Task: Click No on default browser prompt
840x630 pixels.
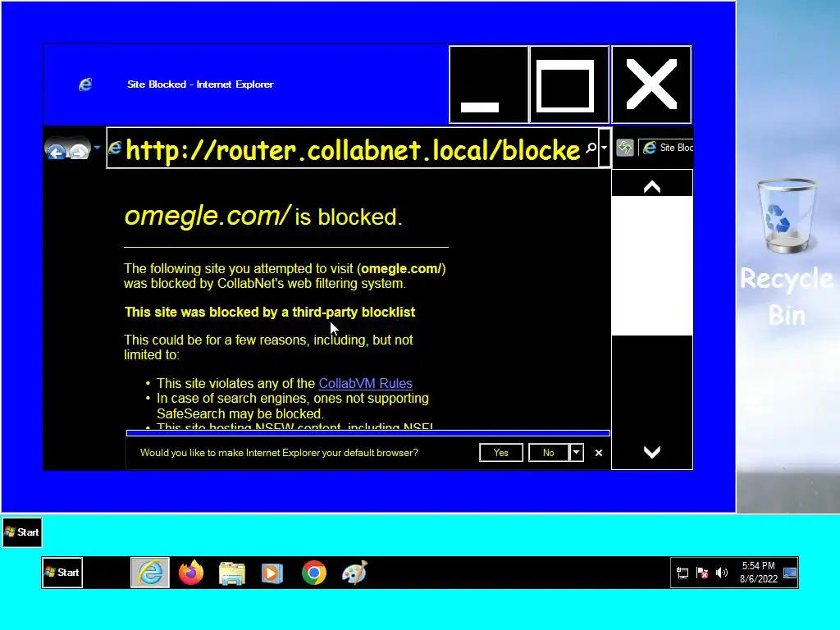Action: 549,453
